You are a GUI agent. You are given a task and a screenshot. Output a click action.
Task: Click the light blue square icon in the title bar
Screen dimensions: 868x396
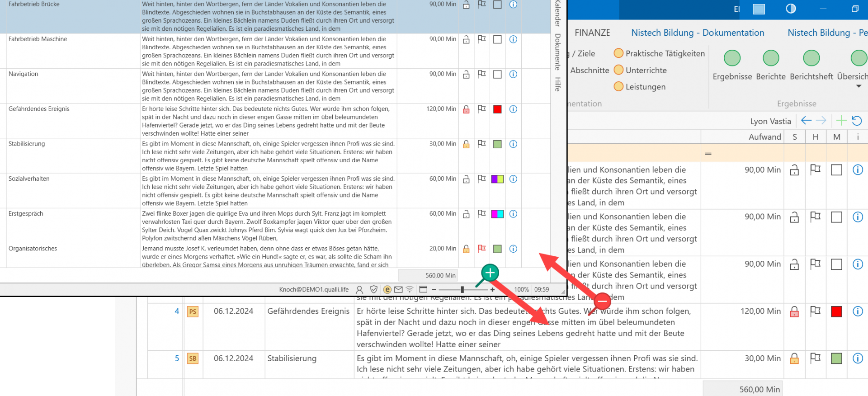759,9
